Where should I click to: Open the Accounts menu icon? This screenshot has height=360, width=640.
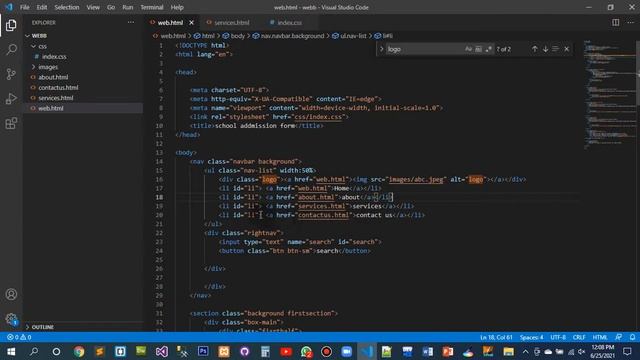pos(11,294)
